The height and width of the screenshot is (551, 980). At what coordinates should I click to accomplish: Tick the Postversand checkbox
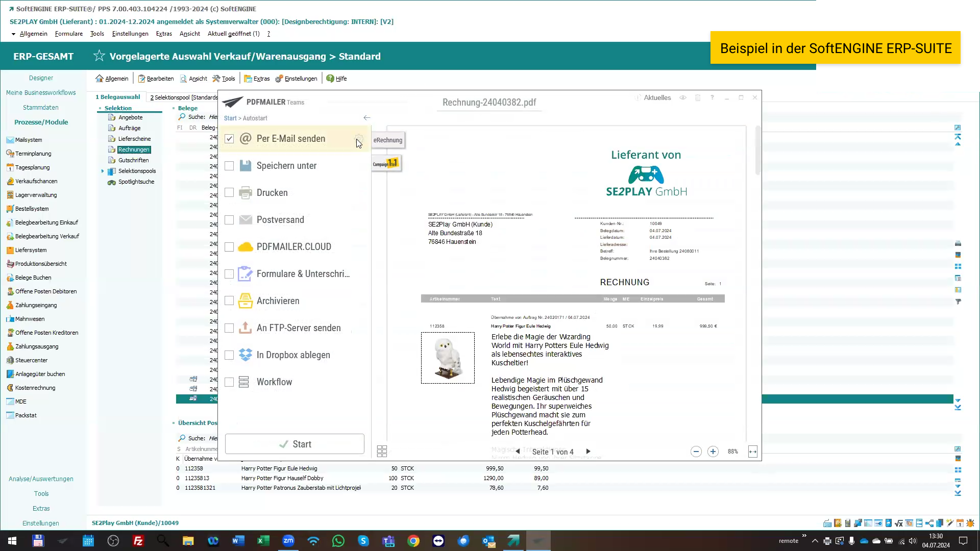tap(229, 220)
